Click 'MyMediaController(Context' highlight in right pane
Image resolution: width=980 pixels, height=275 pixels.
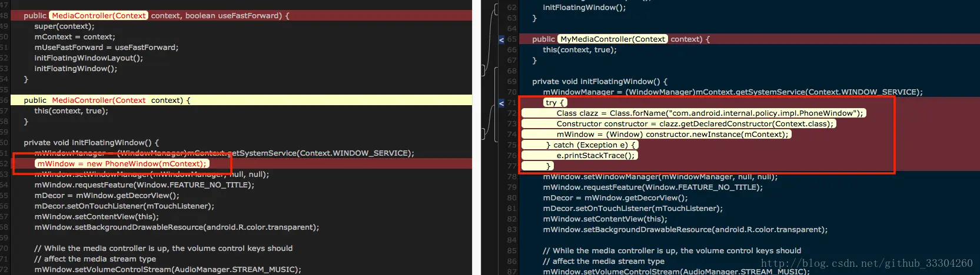click(x=613, y=39)
